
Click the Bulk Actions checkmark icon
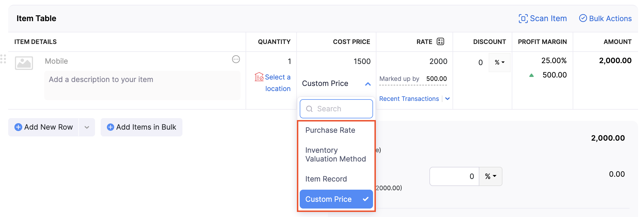[583, 18]
